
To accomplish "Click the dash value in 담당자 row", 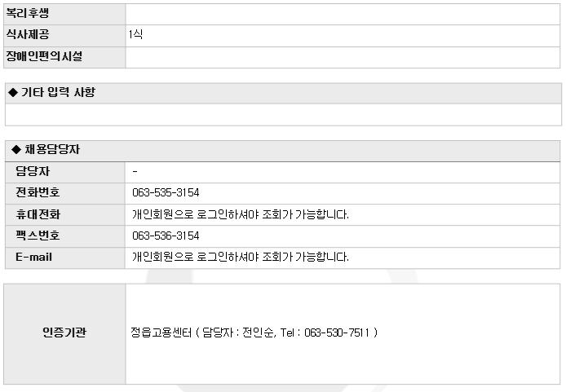I will pos(135,172).
